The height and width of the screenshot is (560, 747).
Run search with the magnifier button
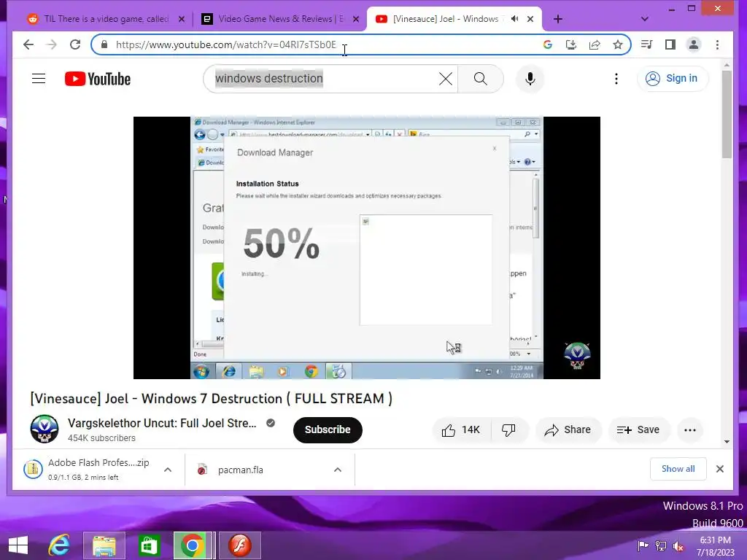(x=481, y=79)
